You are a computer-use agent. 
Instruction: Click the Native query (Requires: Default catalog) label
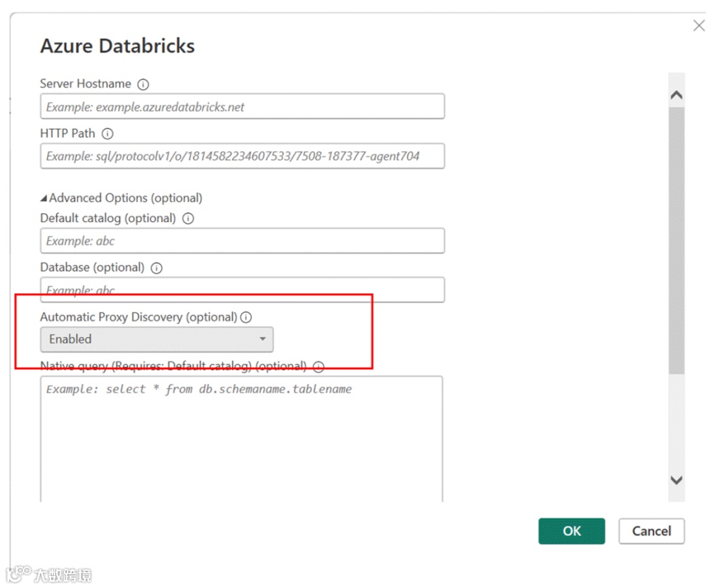[173, 366]
